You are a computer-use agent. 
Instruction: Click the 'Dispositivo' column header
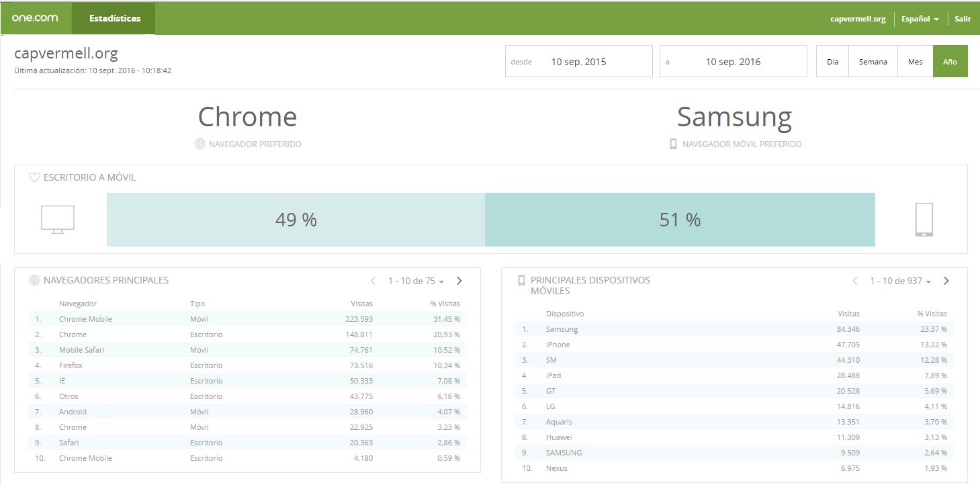click(x=565, y=314)
